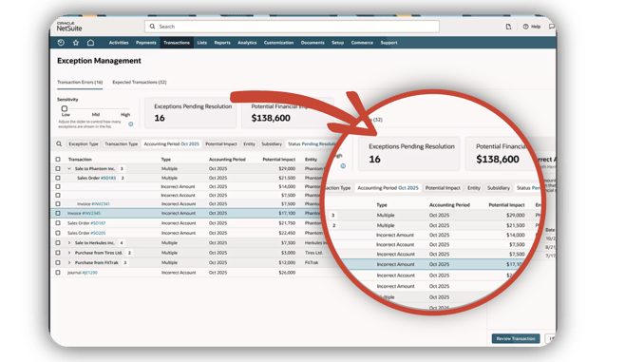Check the Journal #JE1290 row checkbox
644x362 pixels.
[58, 273]
